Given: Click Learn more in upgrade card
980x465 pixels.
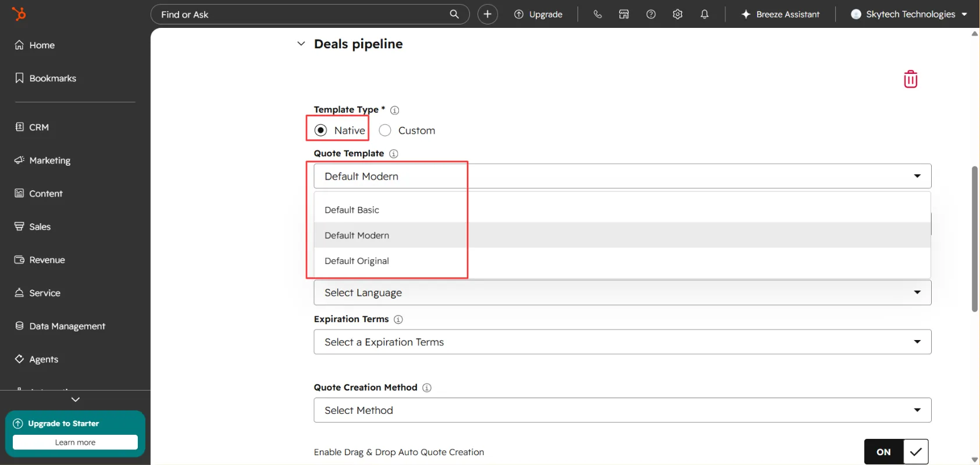Looking at the screenshot, I should click(x=75, y=442).
